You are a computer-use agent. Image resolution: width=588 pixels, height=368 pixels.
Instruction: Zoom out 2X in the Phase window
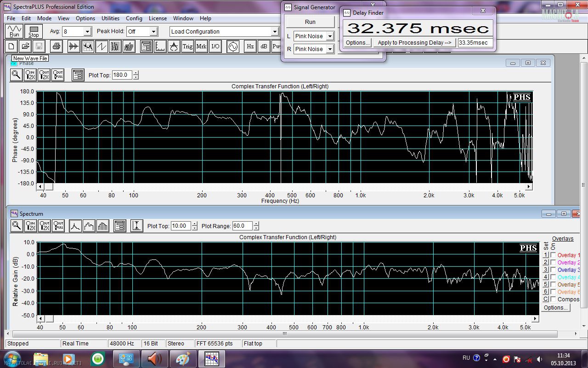point(44,75)
